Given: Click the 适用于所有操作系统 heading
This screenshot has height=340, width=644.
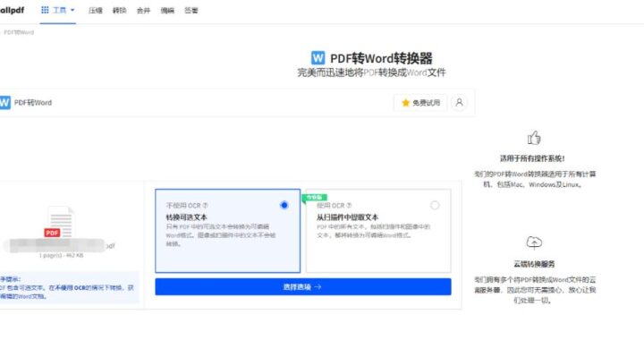Looking at the screenshot, I should tap(532, 158).
